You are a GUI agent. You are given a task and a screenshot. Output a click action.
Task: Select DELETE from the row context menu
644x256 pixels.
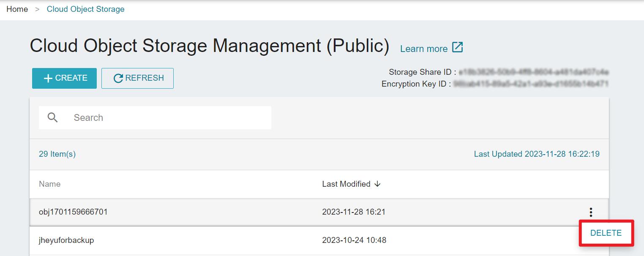click(x=606, y=233)
